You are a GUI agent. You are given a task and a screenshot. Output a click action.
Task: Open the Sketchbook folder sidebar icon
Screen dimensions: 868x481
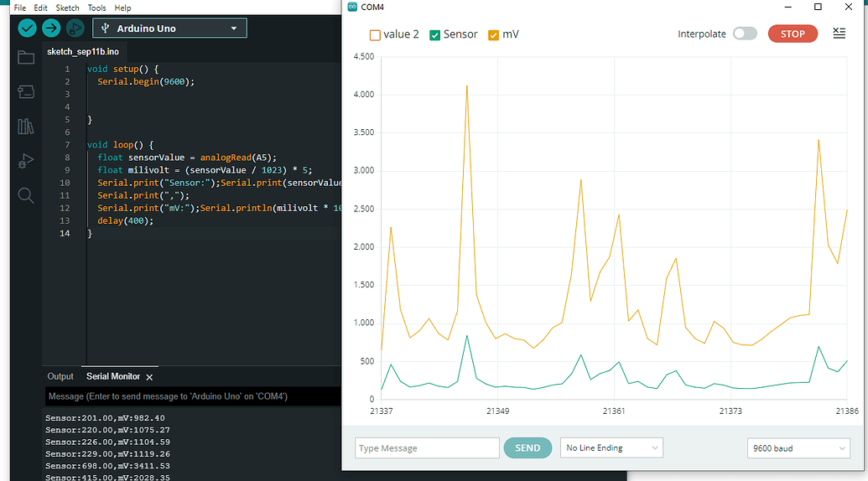pos(26,58)
